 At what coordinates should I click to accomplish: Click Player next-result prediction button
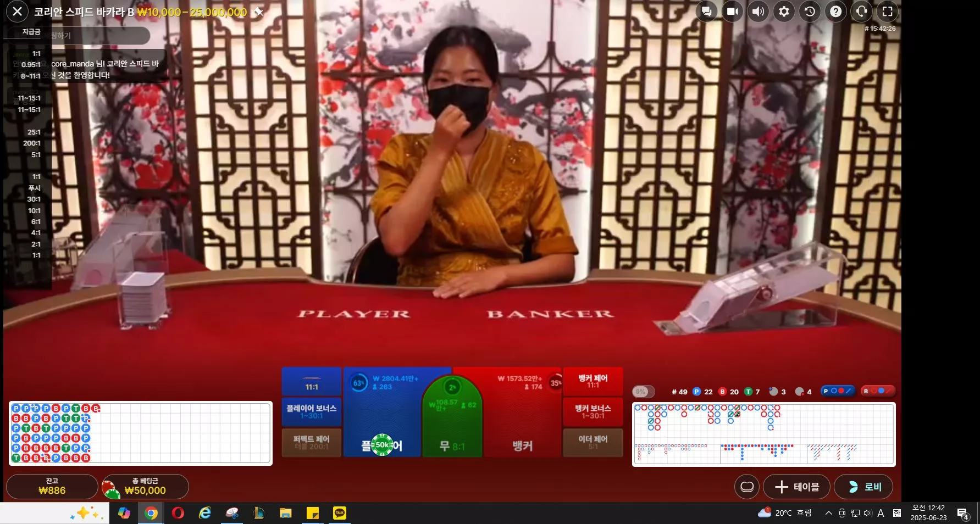point(838,391)
